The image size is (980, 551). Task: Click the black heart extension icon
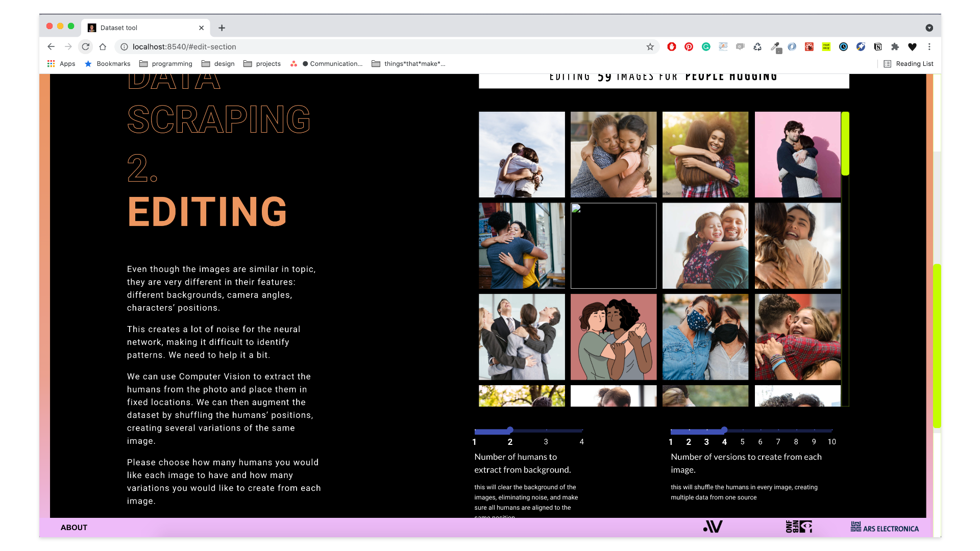coord(912,47)
